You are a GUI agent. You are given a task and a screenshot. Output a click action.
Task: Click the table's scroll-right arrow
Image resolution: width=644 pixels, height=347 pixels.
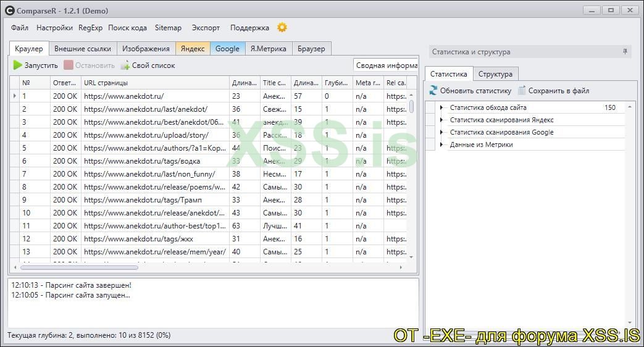click(401, 267)
